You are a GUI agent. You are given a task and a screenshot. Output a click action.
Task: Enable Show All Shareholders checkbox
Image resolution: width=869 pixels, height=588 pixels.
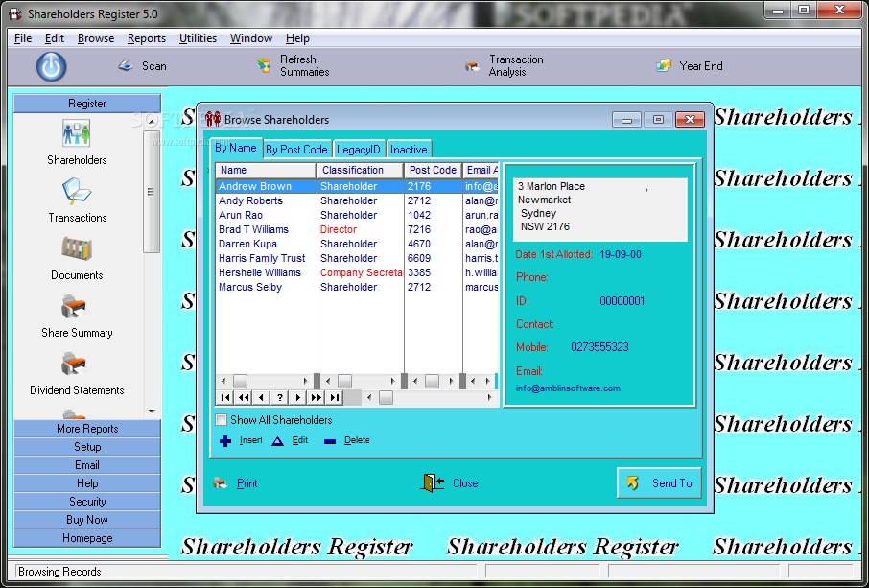tap(222, 420)
